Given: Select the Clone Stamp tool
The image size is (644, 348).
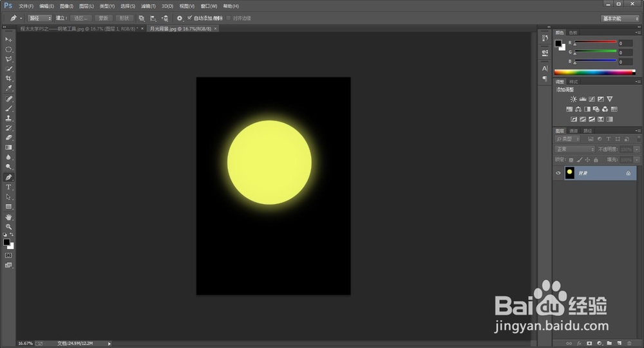Looking at the screenshot, I should point(8,118).
